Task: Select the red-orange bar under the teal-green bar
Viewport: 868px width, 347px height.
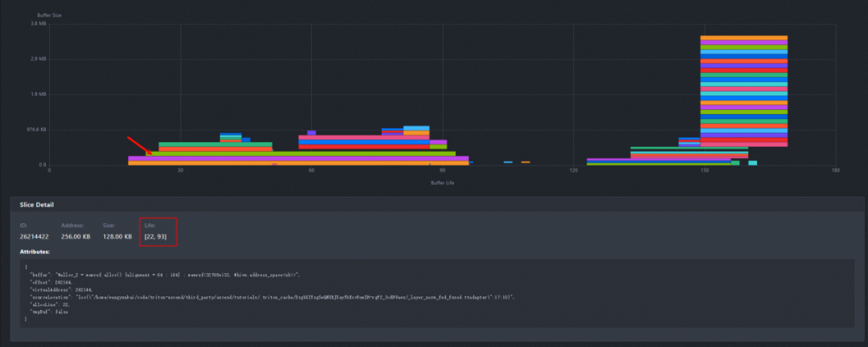Action: point(215,149)
